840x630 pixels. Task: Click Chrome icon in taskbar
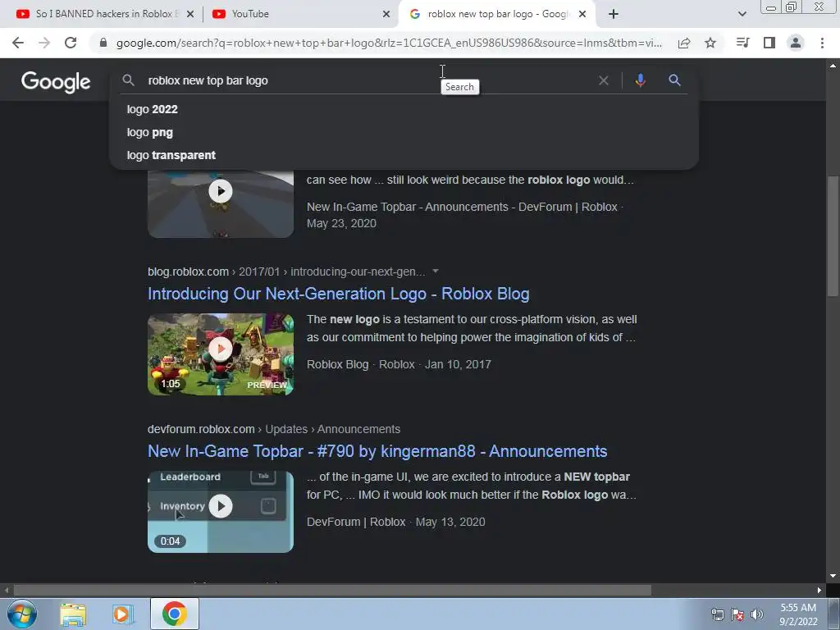[x=174, y=614]
